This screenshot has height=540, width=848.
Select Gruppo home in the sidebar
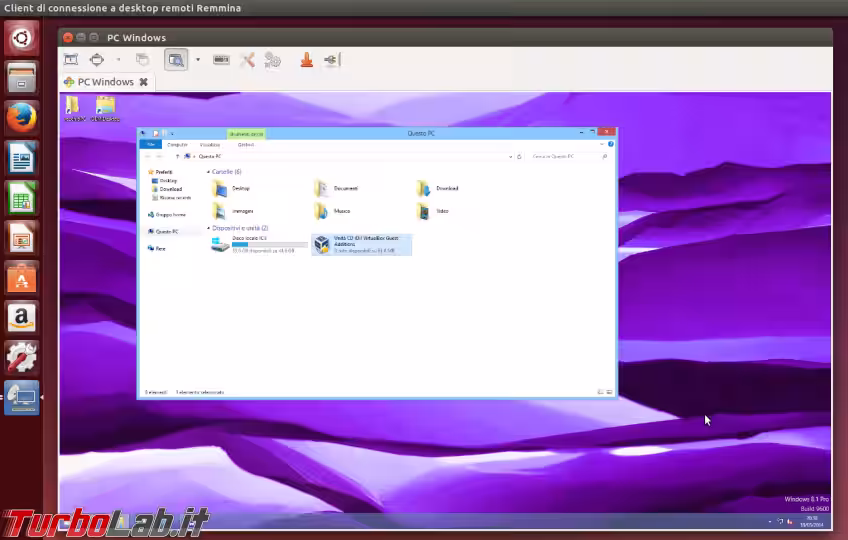(x=167, y=215)
